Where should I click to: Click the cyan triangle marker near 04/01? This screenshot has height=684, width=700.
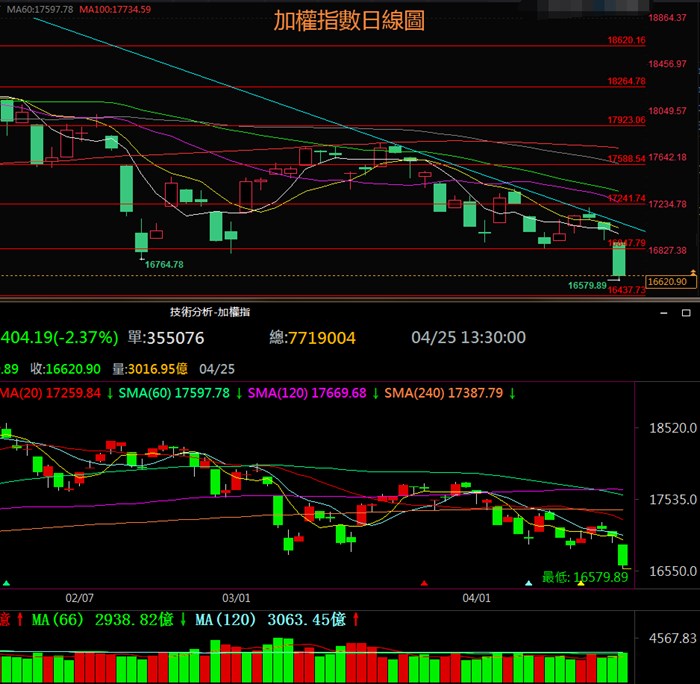[529, 582]
